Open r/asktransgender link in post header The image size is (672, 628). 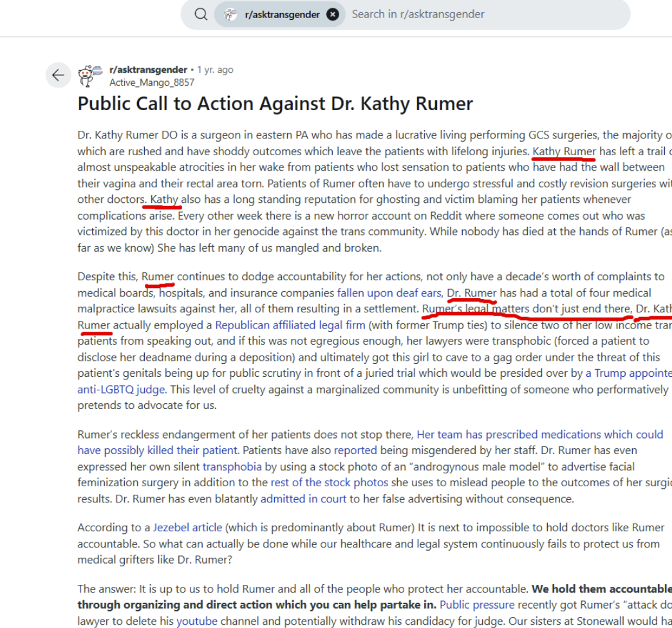pos(148,70)
